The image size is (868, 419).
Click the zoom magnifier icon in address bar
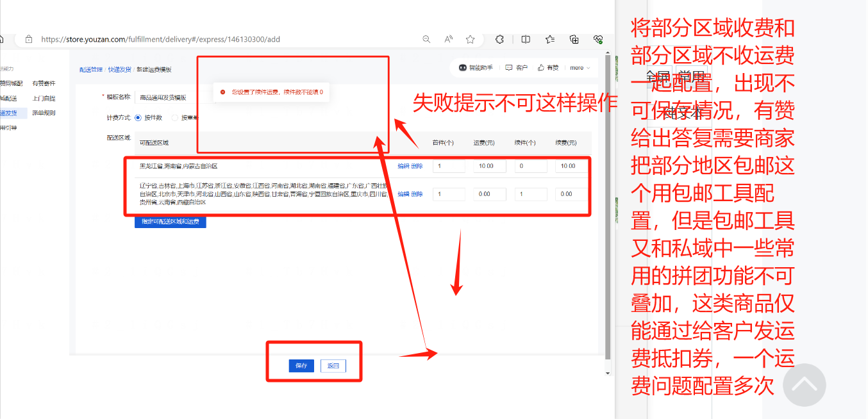click(426, 39)
